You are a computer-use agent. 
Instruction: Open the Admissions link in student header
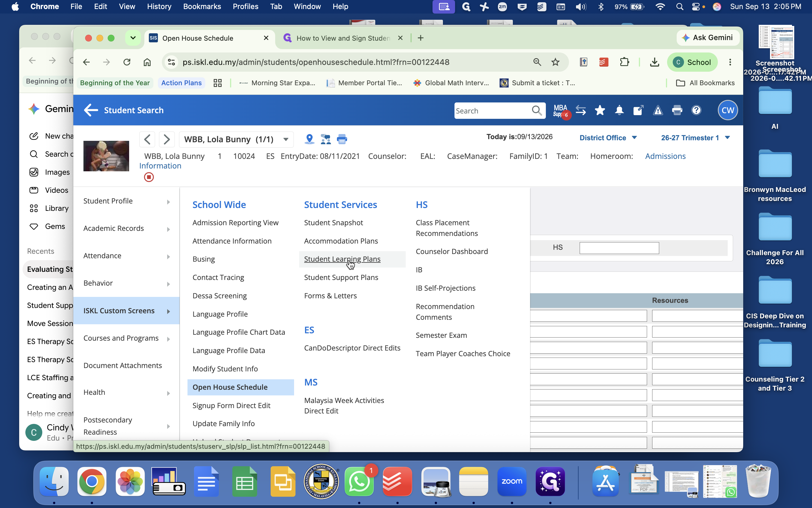[665, 156]
